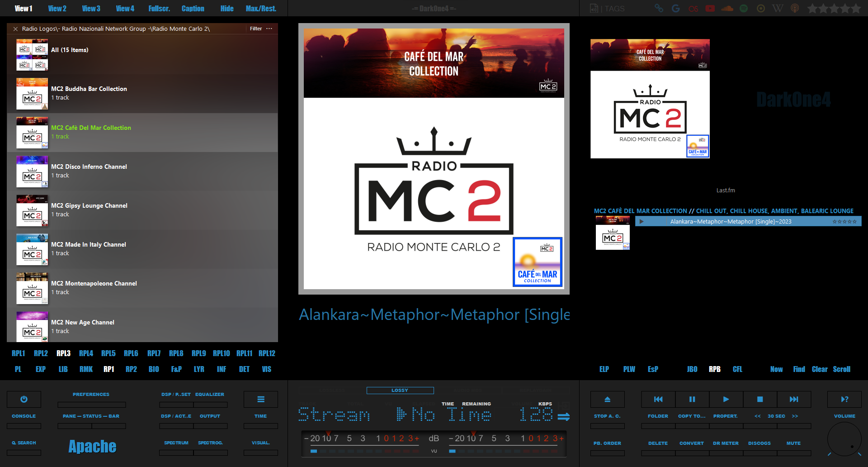This screenshot has width=868, height=467.
Task: Open the VIS panel tab
Action: coord(267,369)
